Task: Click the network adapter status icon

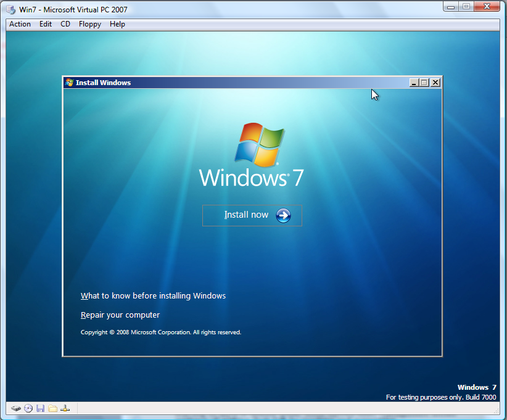Action: click(x=65, y=408)
